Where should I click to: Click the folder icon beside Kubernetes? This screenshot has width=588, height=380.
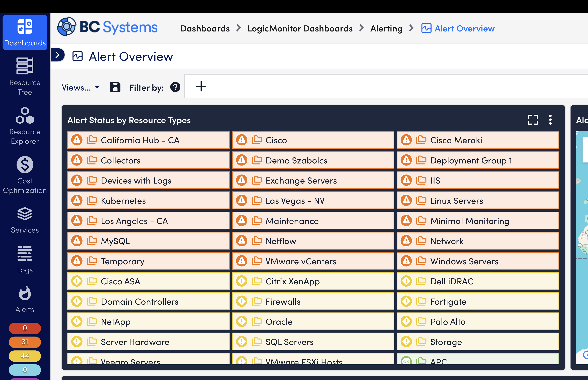coord(92,200)
